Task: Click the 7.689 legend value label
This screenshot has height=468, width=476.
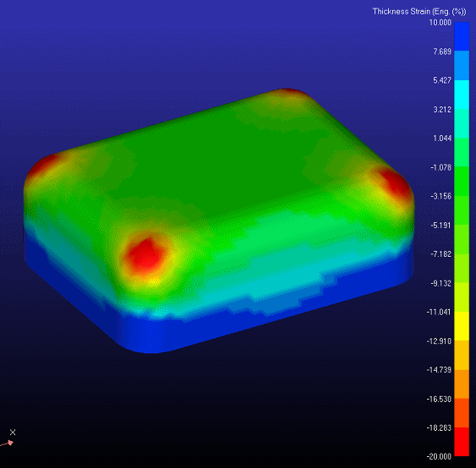Action: pos(442,52)
